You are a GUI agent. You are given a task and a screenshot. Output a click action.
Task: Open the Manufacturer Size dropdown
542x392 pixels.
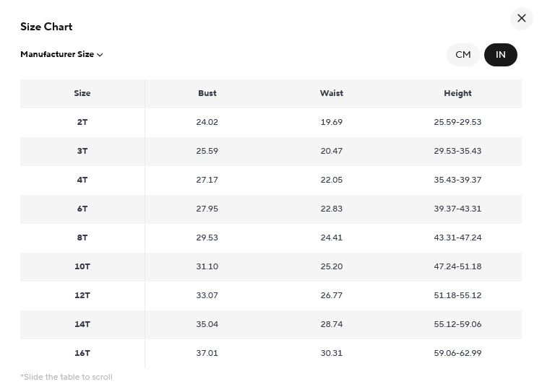[x=61, y=54]
